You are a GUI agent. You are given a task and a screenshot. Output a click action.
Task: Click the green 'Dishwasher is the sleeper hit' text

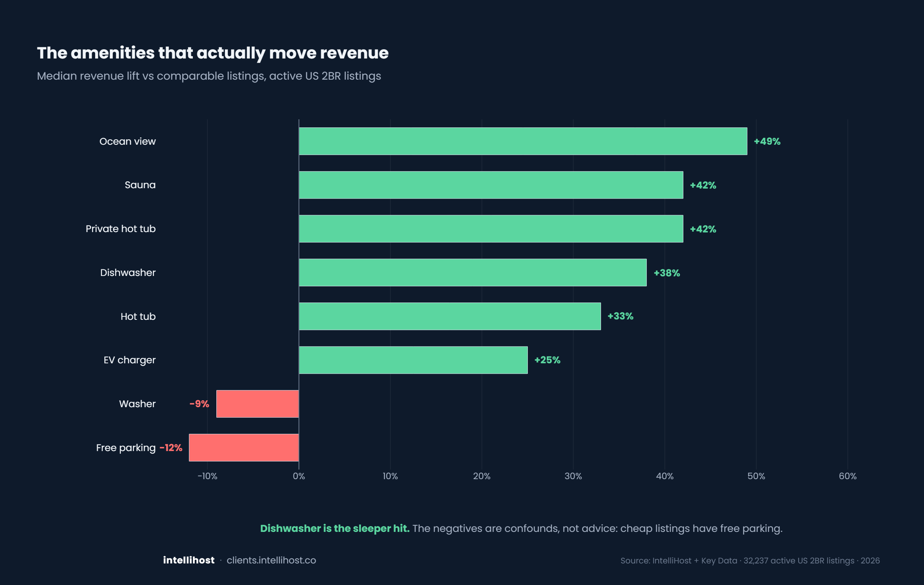[x=335, y=528]
